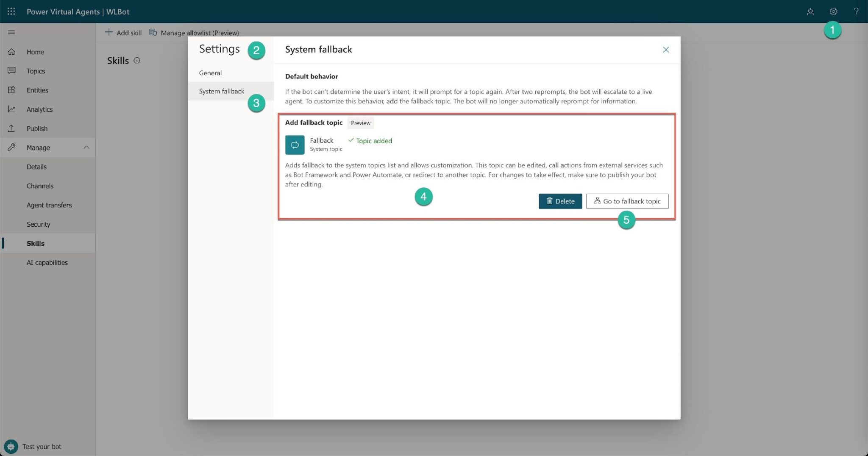Image resolution: width=868 pixels, height=456 pixels.
Task: Click the 'Fallback' topic name
Action: (321, 140)
